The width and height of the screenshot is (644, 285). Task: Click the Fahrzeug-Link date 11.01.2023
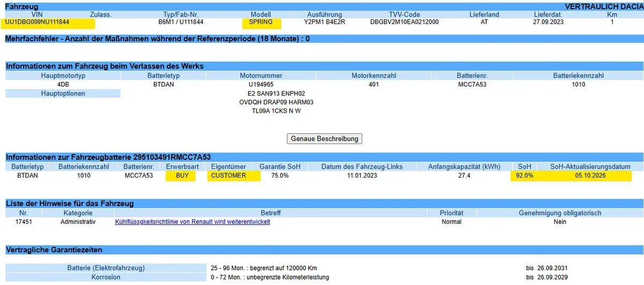click(362, 176)
